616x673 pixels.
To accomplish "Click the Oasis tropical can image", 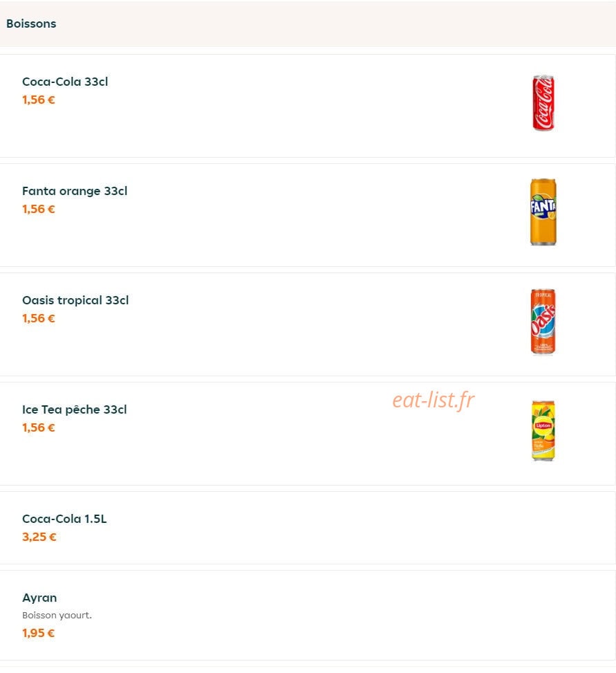I will click(x=543, y=322).
